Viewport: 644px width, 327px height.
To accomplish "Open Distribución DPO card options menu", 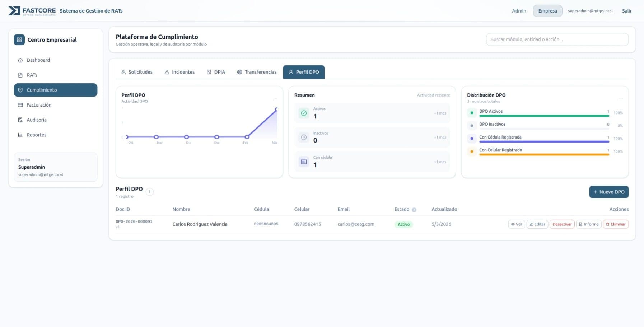I will click(621, 98).
